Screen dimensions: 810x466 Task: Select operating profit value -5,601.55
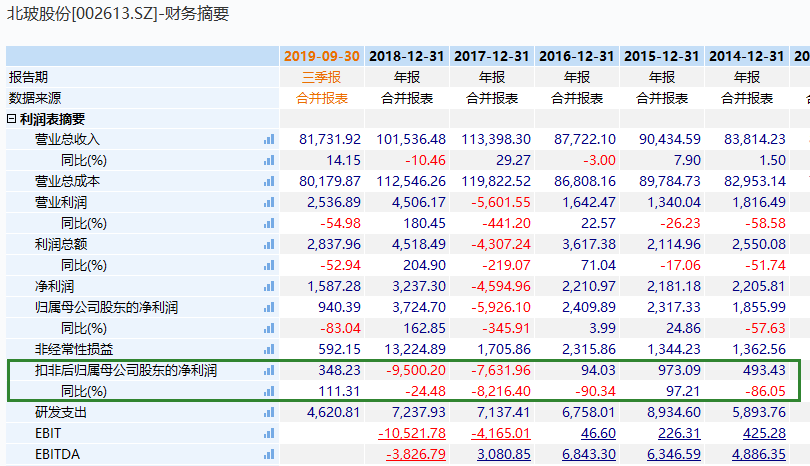pyautogui.click(x=501, y=203)
